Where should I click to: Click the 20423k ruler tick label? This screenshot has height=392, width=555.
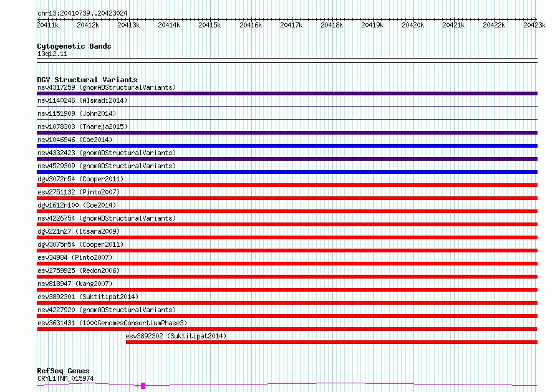click(534, 25)
